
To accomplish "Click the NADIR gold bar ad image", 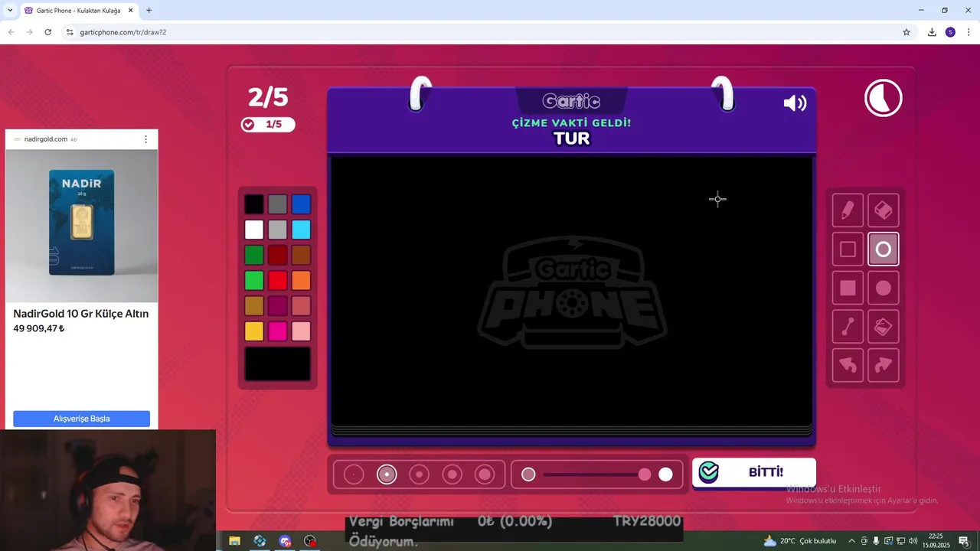I will click(81, 226).
